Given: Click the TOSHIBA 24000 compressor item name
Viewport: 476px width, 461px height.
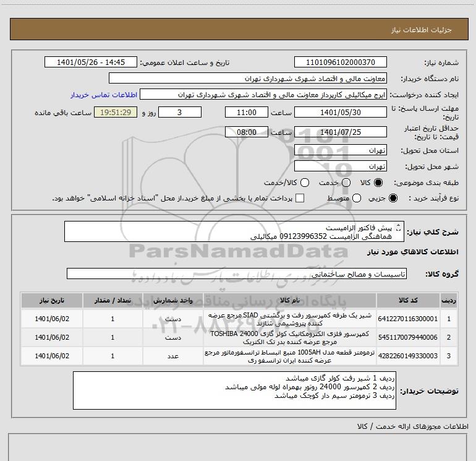Looking at the screenshot, I should tap(290, 338).
